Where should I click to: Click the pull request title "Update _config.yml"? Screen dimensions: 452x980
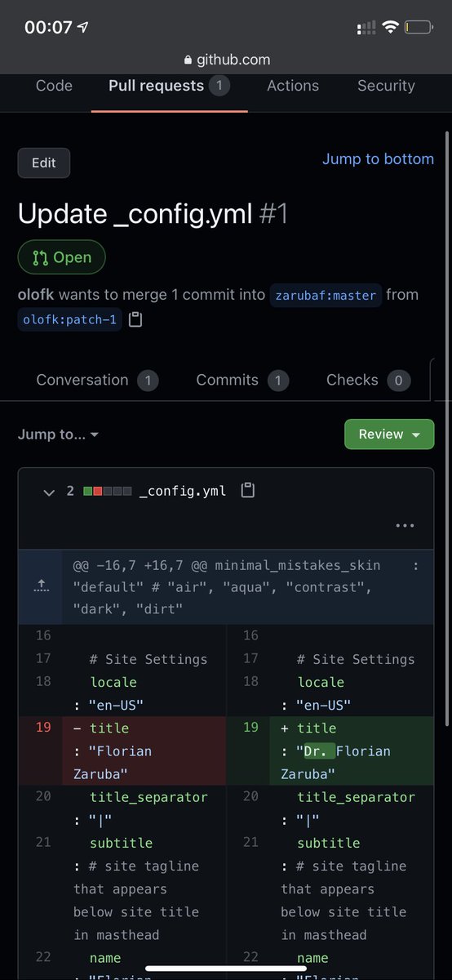pos(135,215)
